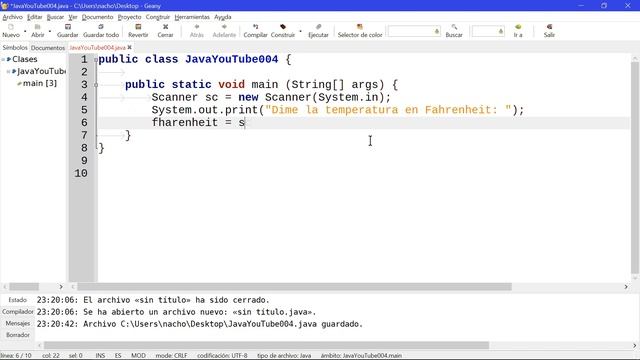Open the Ver menu
Screen dimensions: 640x360
[x=73, y=17]
